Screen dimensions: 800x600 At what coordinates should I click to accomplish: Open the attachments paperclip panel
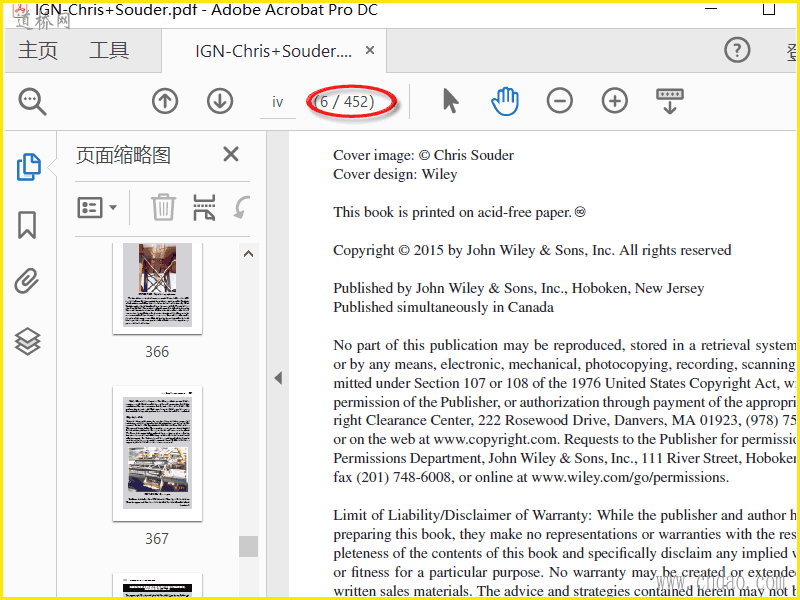coord(27,282)
